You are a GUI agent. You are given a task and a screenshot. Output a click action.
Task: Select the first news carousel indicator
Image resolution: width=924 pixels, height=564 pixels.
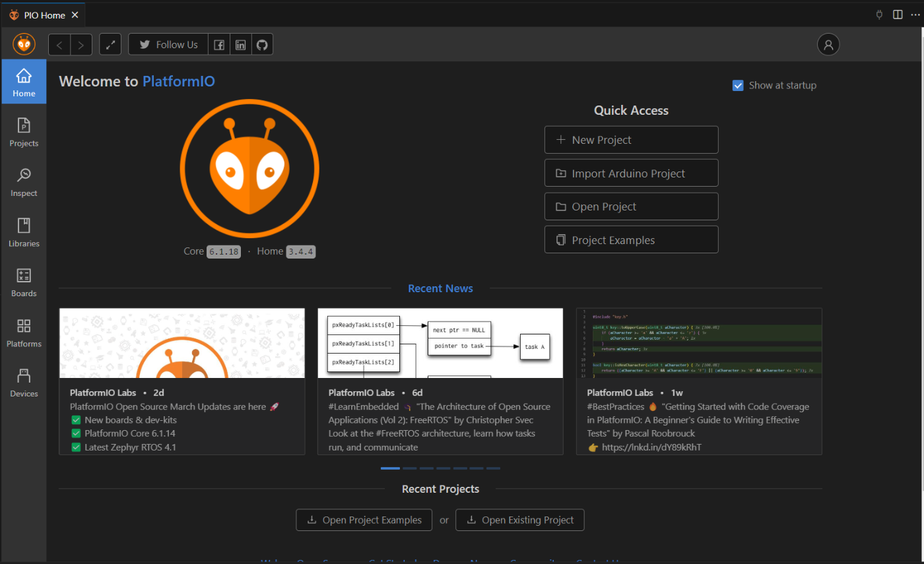tap(390, 468)
